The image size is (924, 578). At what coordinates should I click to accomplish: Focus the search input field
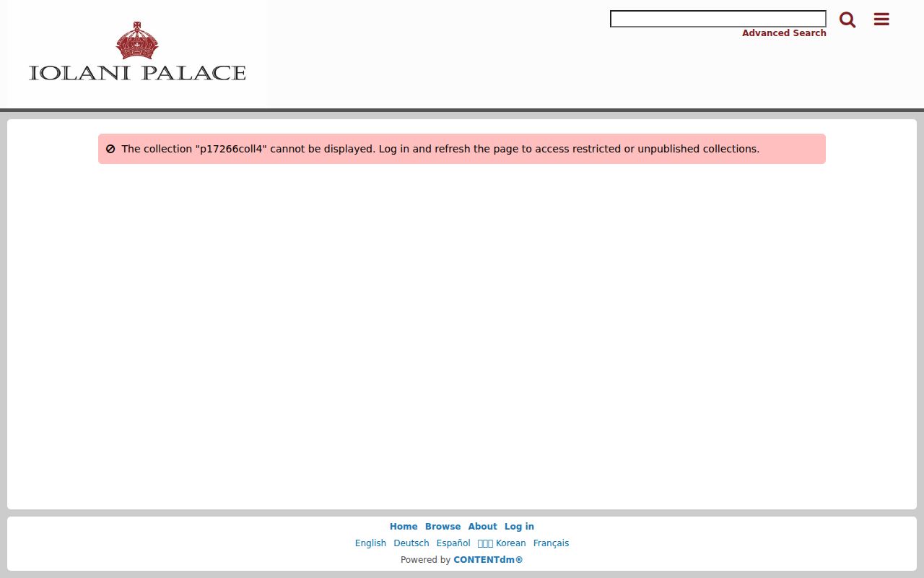point(718,19)
